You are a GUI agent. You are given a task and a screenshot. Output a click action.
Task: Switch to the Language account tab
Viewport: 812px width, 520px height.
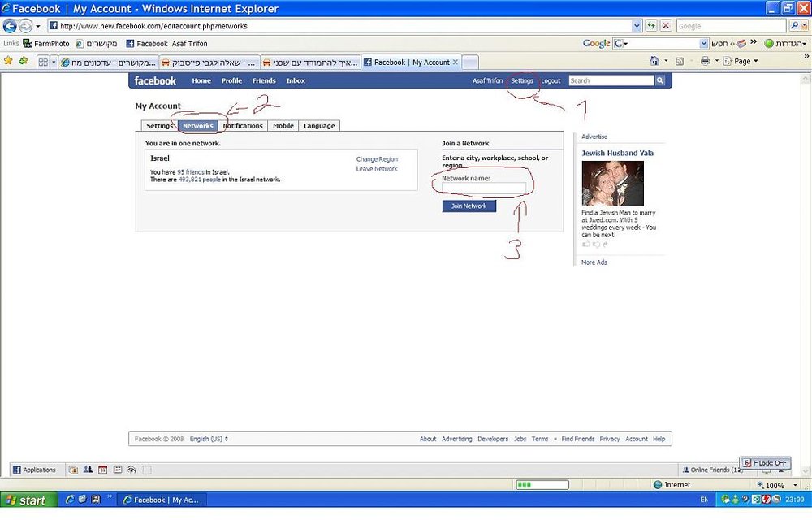pyautogui.click(x=319, y=126)
